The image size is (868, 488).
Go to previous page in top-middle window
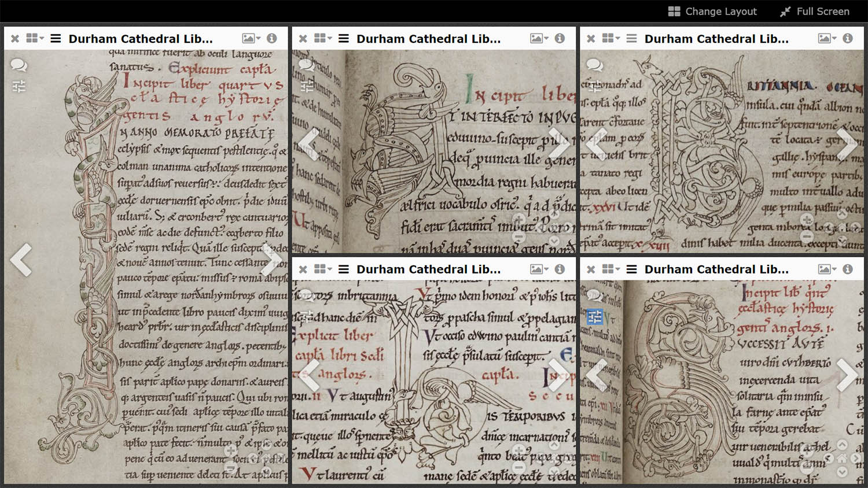click(x=308, y=144)
